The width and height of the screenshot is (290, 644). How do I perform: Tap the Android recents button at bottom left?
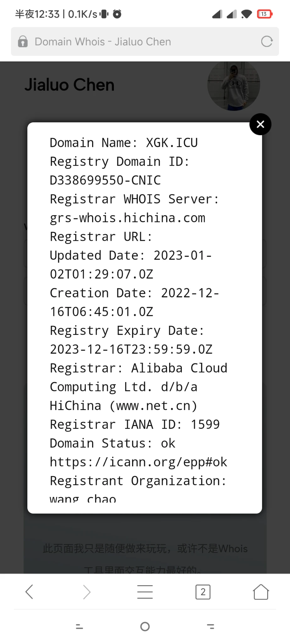pyautogui.click(x=80, y=626)
